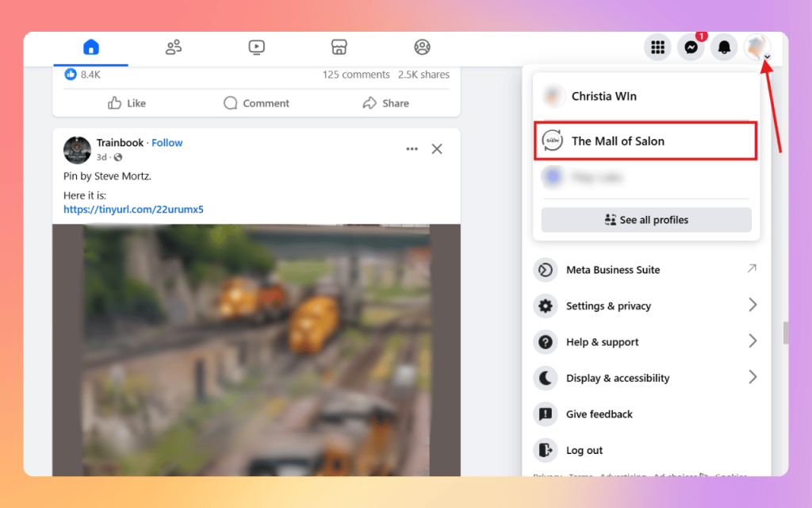The width and height of the screenshot is (812, 508).
Task: View the 125 comments
Action: click(x=356, y=75)
